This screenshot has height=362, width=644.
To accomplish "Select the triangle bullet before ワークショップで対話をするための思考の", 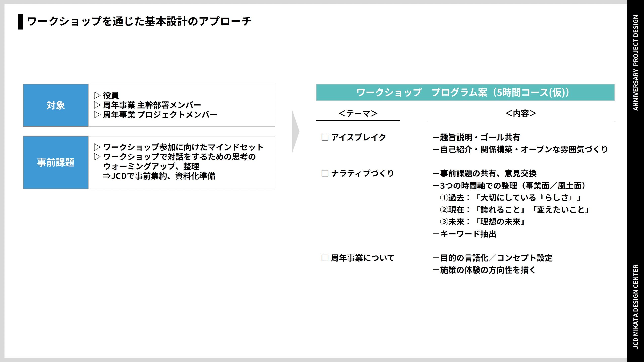I will [x=97, y=157].
